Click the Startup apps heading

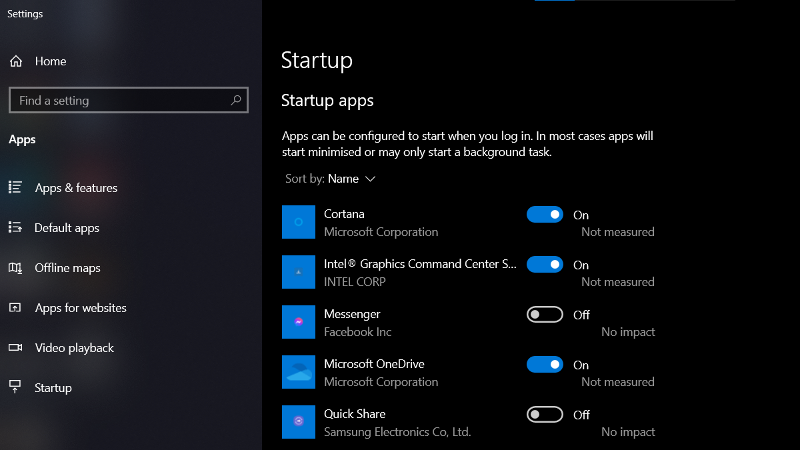click(x=327, y=101)
